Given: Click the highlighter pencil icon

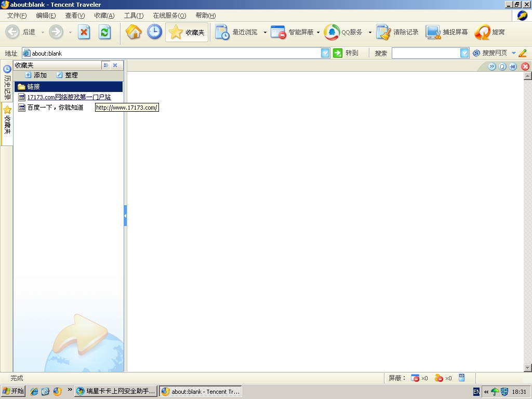Looking at the screenshot, I should [x=523, y=53].
